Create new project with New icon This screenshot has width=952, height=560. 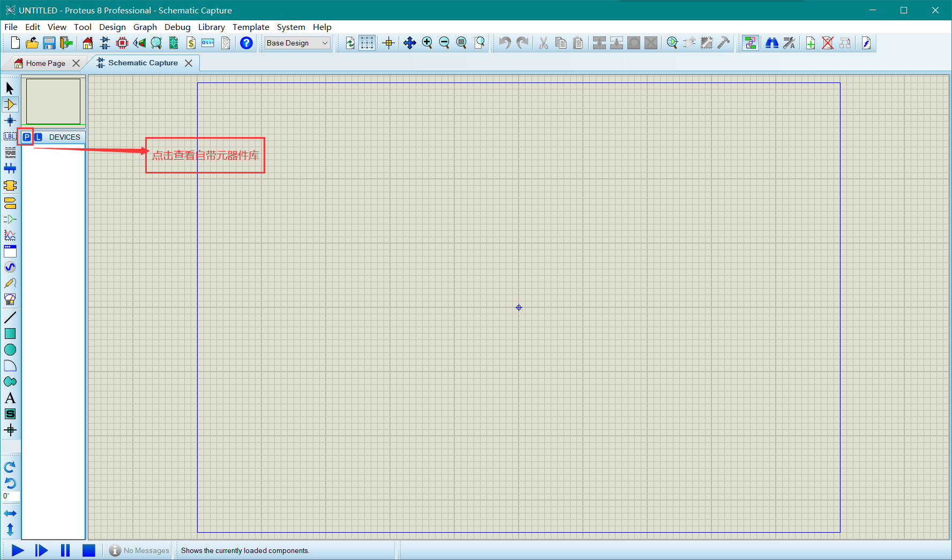[16, 43]
